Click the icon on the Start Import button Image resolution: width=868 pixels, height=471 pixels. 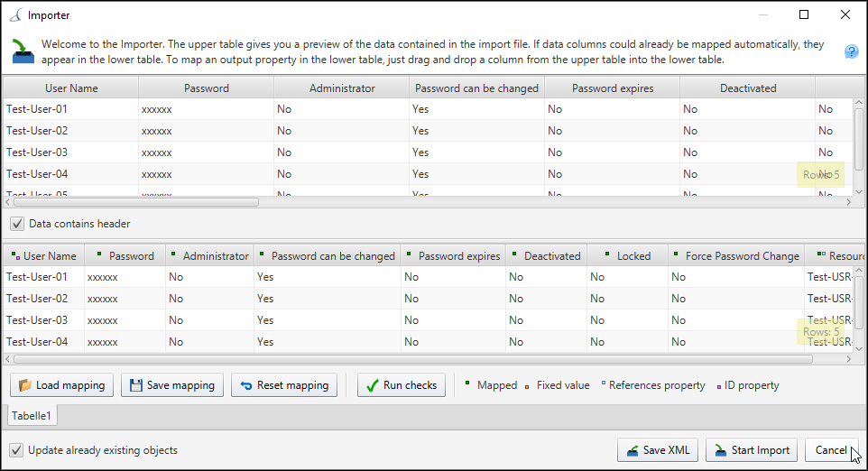pyautogui.click(x=721, y=450)
